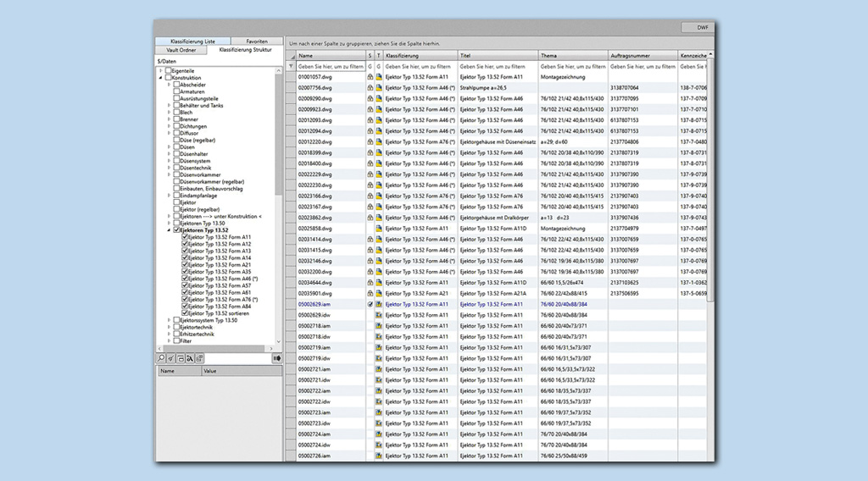
Task: Click the icon at right end of tree toolbar
Action: [x=276, y=358]
